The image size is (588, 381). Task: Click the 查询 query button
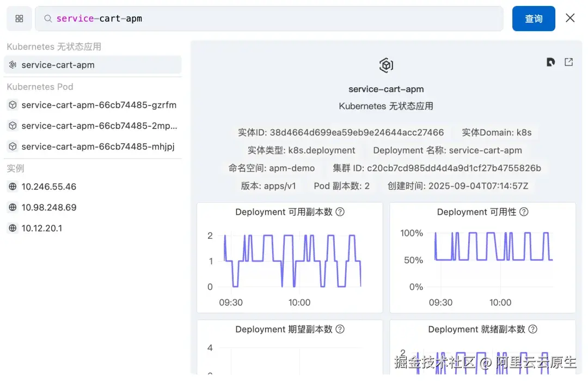point(534,18)
